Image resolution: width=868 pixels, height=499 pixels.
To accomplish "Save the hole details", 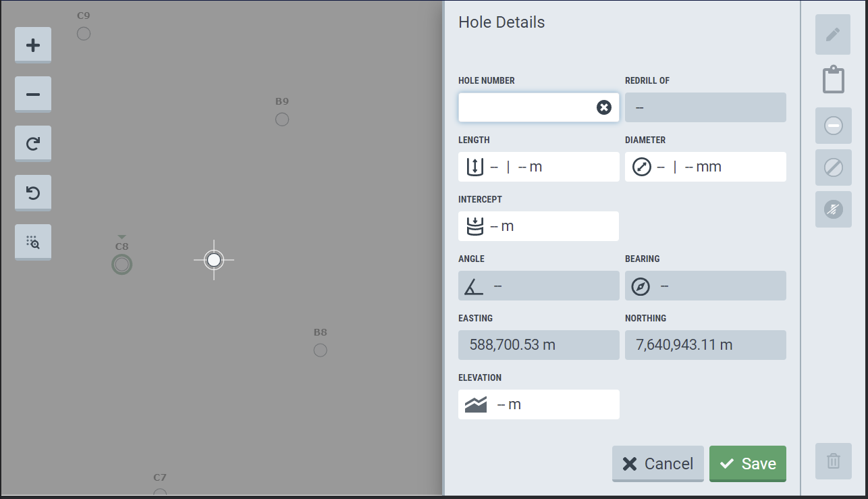I will [x=748, y=464].
